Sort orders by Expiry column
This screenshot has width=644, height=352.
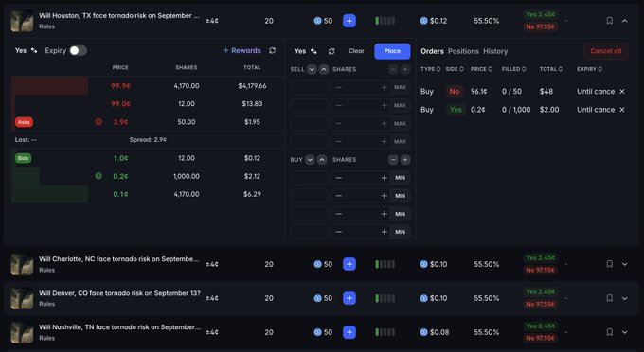click(x=589, y=69)
